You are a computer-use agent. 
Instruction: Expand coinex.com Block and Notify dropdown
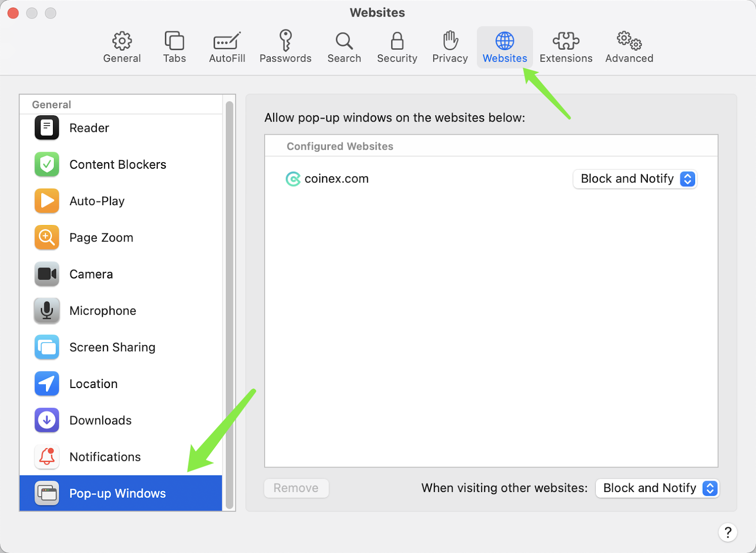point(635,179)
